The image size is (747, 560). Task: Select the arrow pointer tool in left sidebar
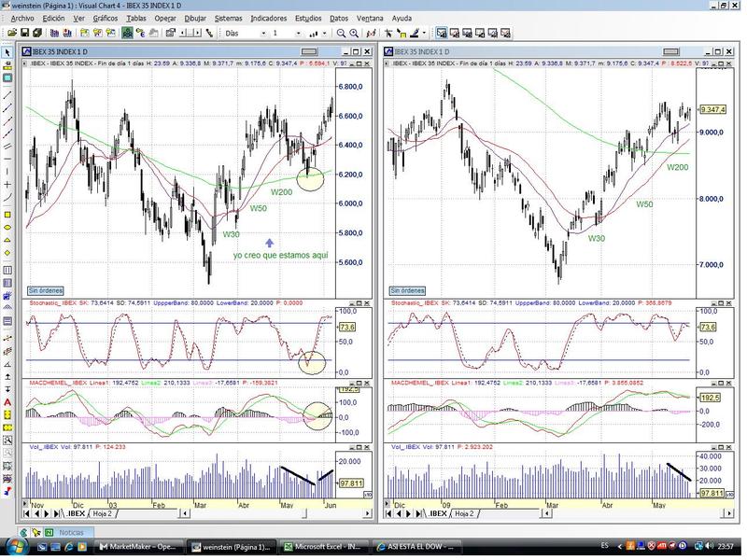tap(8, 51)
